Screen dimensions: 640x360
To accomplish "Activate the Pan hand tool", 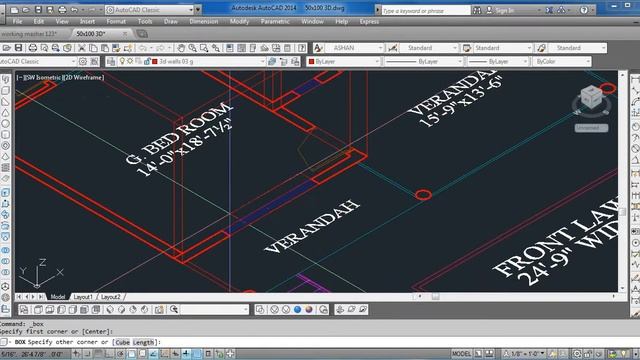I will click(181, 48).
